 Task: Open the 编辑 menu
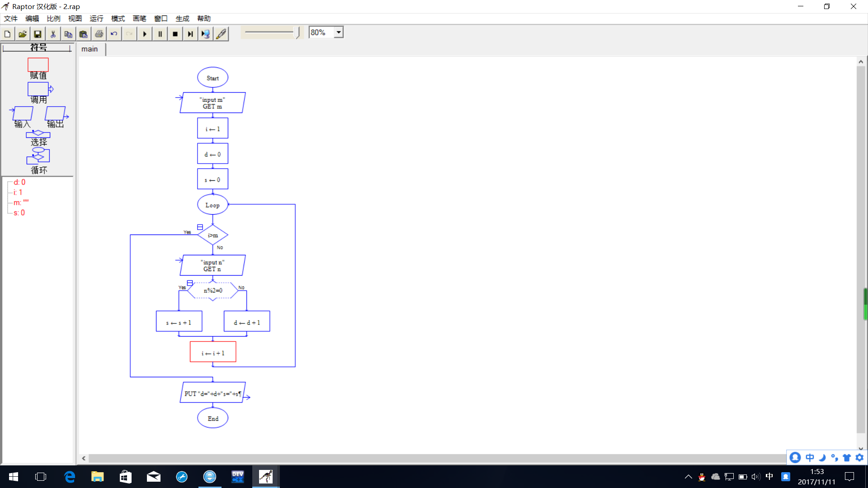(x=32, y=19)
